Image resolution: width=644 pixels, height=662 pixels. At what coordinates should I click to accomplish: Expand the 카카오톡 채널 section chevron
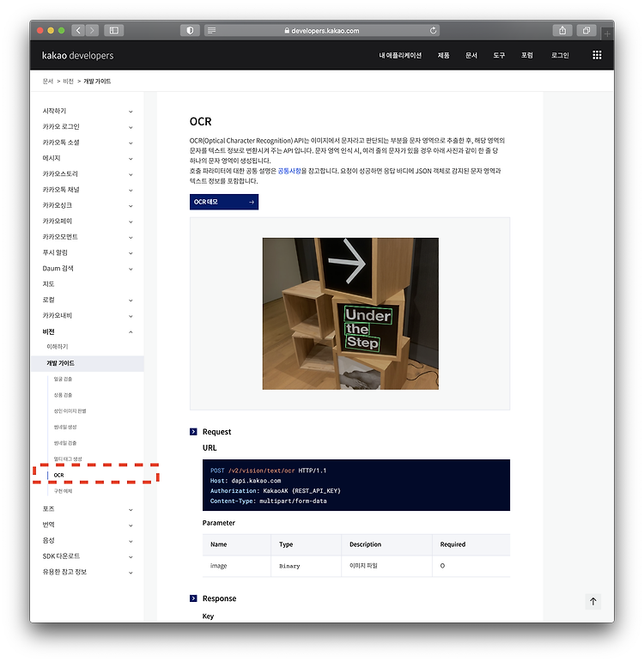tap(131, 190)
